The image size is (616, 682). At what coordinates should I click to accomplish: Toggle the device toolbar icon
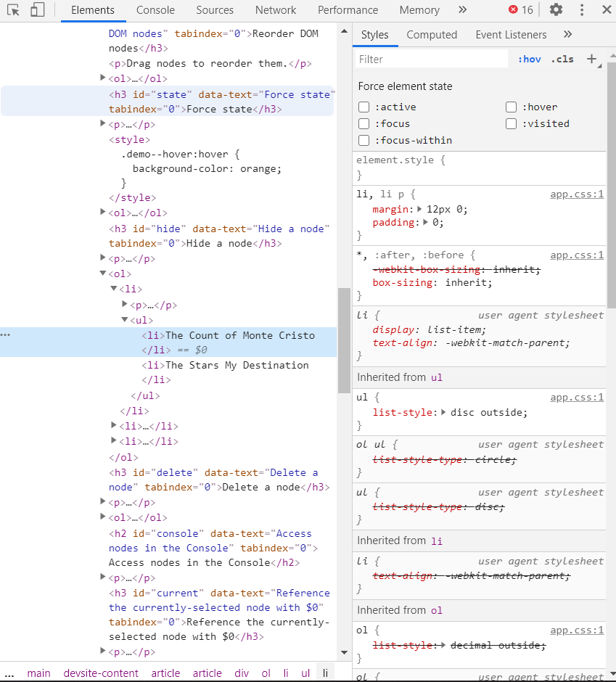(x=38, y=10)
